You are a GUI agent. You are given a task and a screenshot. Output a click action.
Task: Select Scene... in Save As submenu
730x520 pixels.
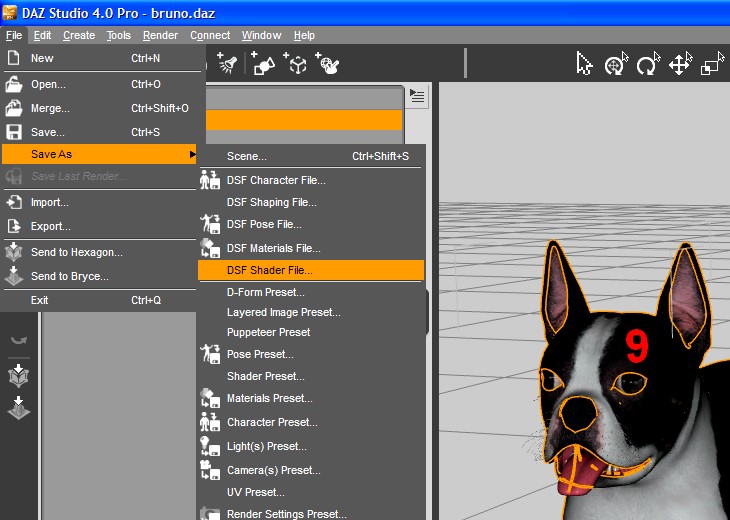[x=311, y=156]
